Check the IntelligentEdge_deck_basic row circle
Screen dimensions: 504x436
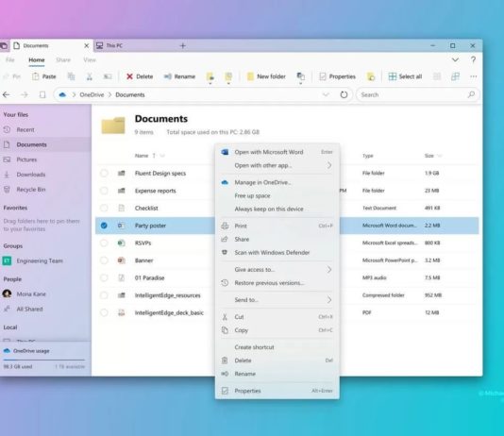pyautogui.click(x=104, y=312)
